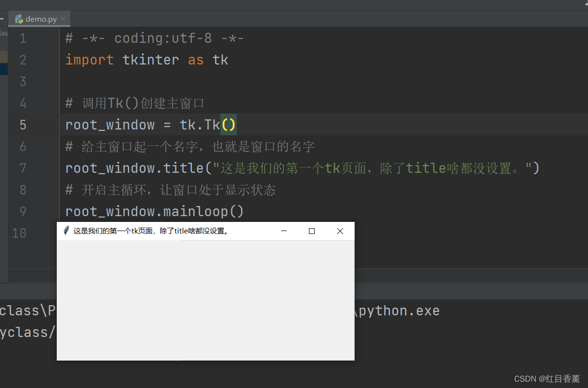The image size is (588, 388).
Task: Minimize the tk window
Action: point(284,231)
